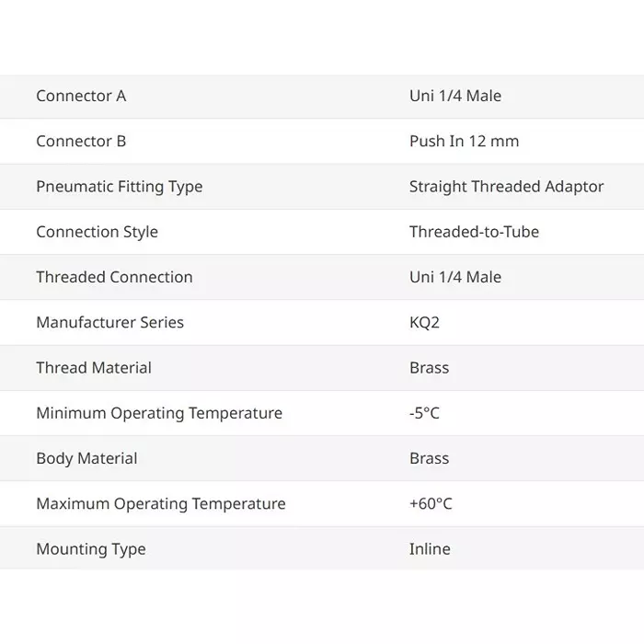Select the Uni 1/4 Male value beside Threaded Connection
The image size is (644, 644).
(455, 277)
